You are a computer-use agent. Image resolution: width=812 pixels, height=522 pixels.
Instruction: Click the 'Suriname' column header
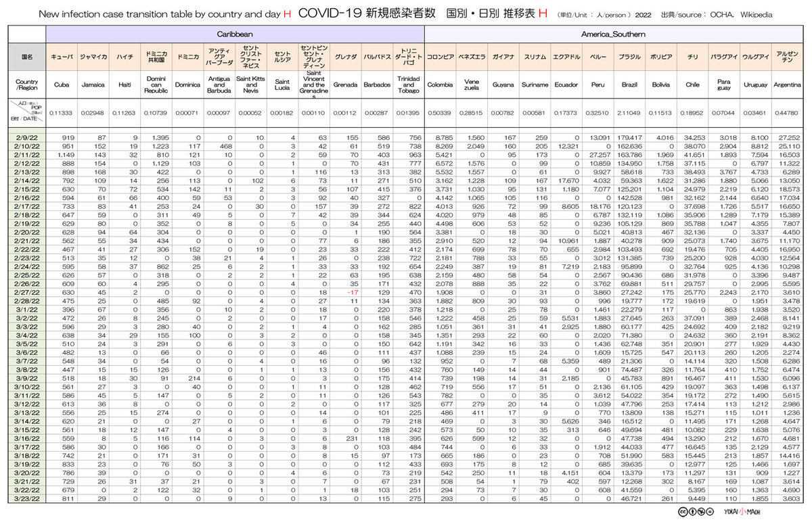click(x=535, y=85)
